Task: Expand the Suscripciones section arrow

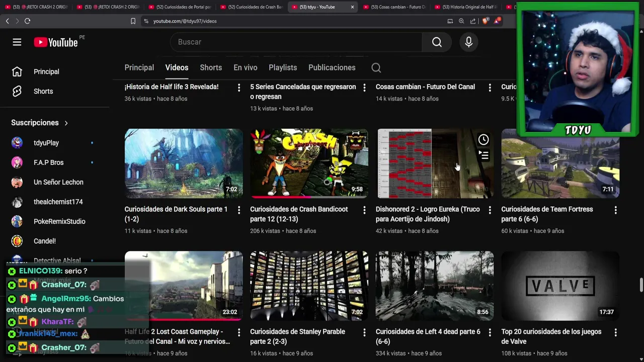Action: [x=66, y=123]
